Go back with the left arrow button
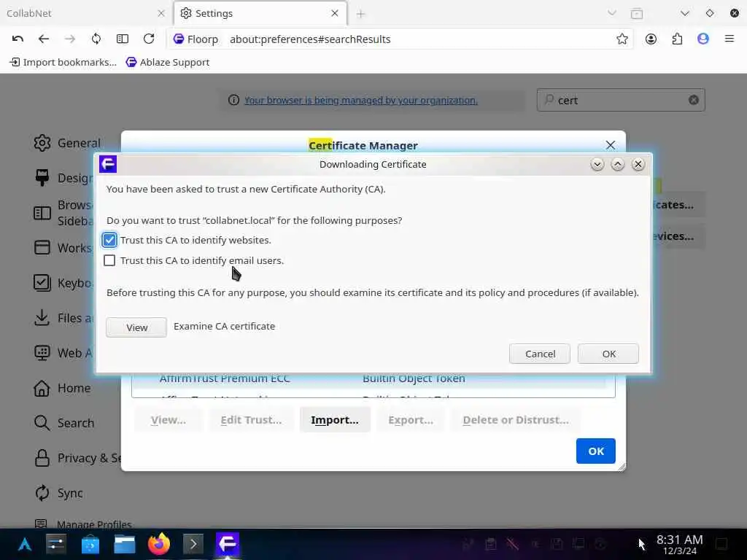This screenshot has width=747, height=560. coord(43,39)
